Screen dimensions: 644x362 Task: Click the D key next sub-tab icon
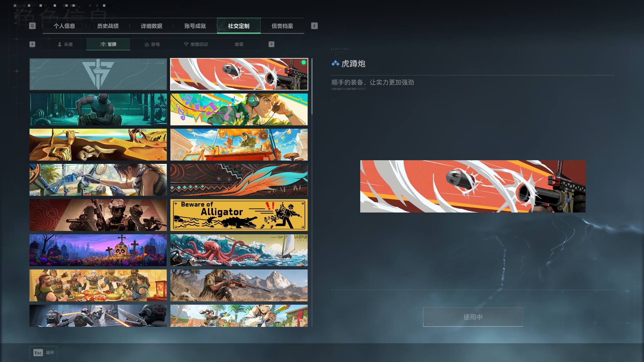(x=271, y=44)
